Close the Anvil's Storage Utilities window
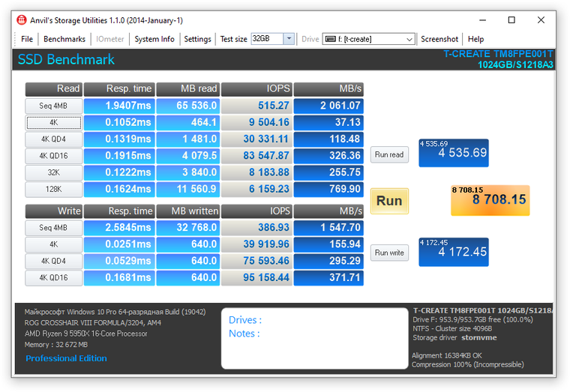570x392 pixels. (x=541, y=20)
